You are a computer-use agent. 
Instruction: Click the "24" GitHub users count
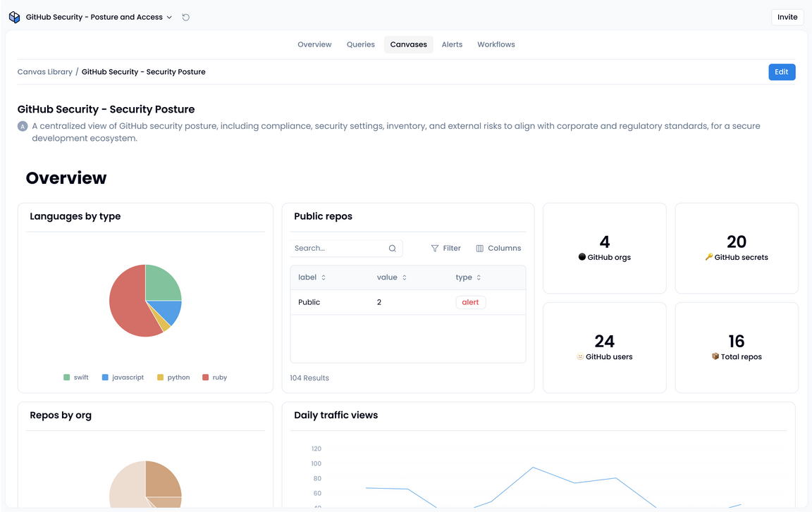[604, 342]
